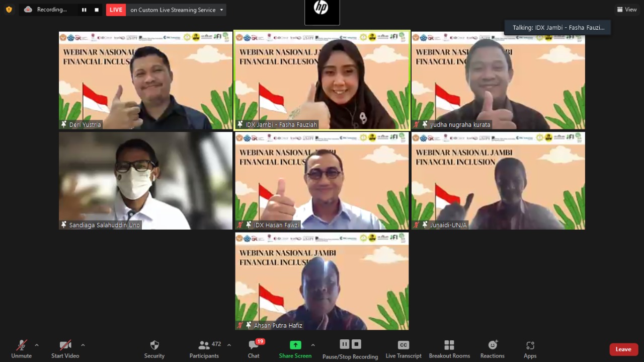Image resolution: width=644 pixels, height=362 pixels.
Task: Expand video options arrow next to Start Video
Action: 83,345
